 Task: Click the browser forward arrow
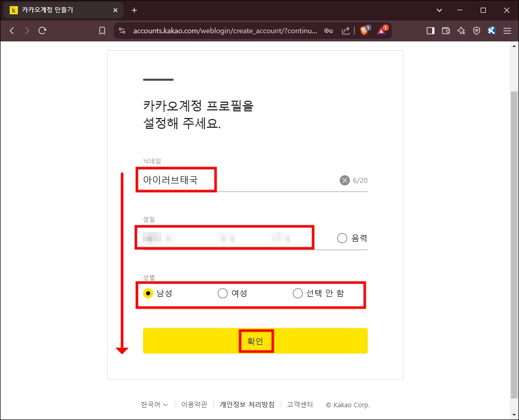click(x=27, y=31)
